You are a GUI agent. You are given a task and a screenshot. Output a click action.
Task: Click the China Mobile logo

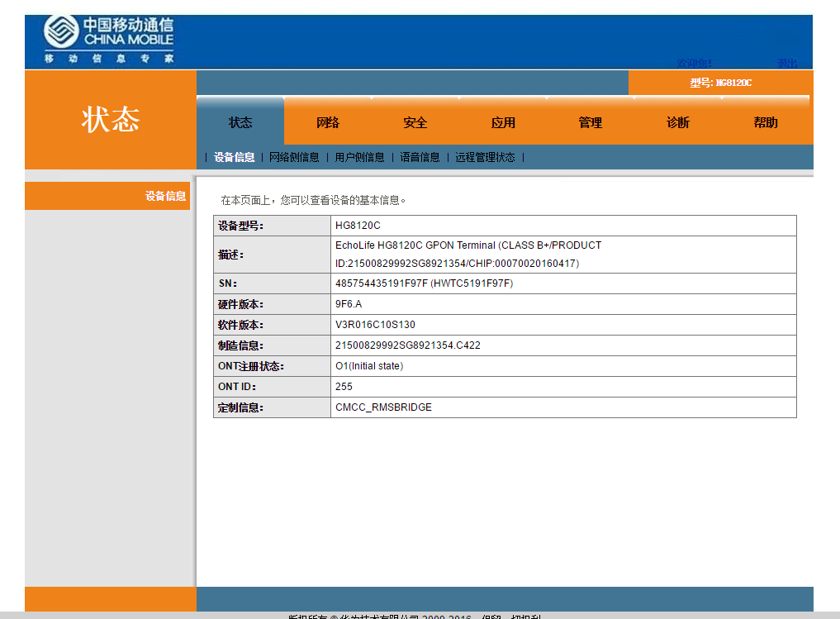click(109, 40)
